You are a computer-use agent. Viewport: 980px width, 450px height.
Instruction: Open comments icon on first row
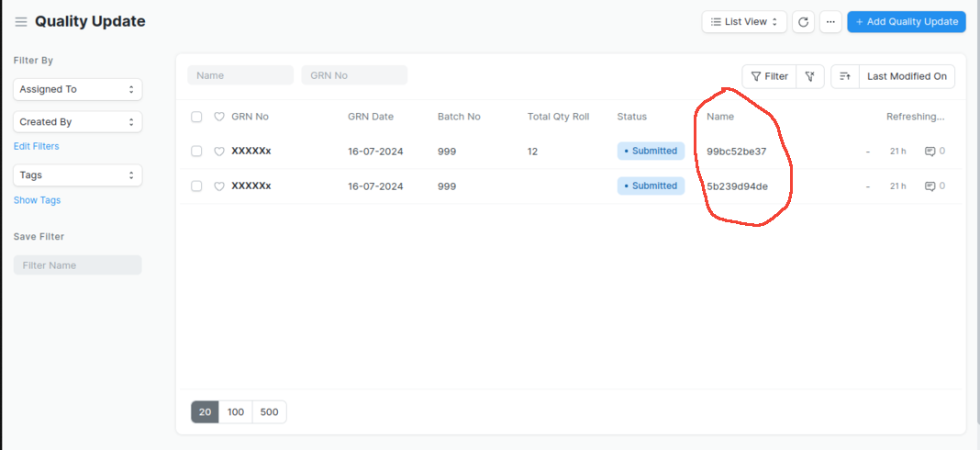coord(930,152)
